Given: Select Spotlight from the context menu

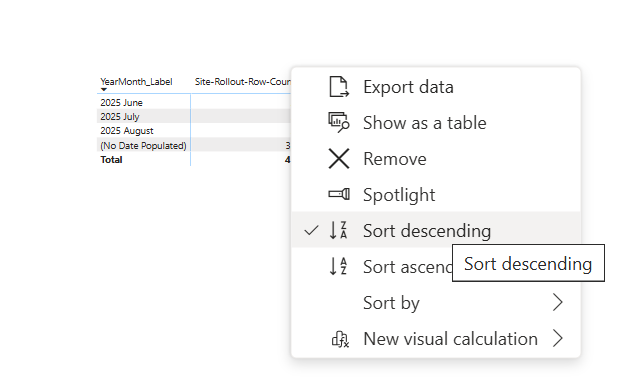Looking at the screenshot, I should (x=436, y=194).
